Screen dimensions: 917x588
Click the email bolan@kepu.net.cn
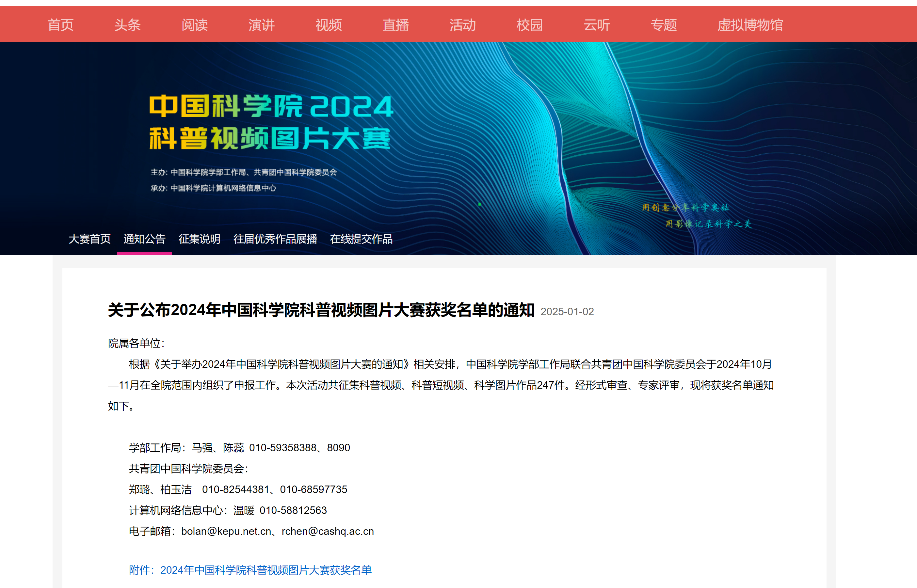coord(226,532)
